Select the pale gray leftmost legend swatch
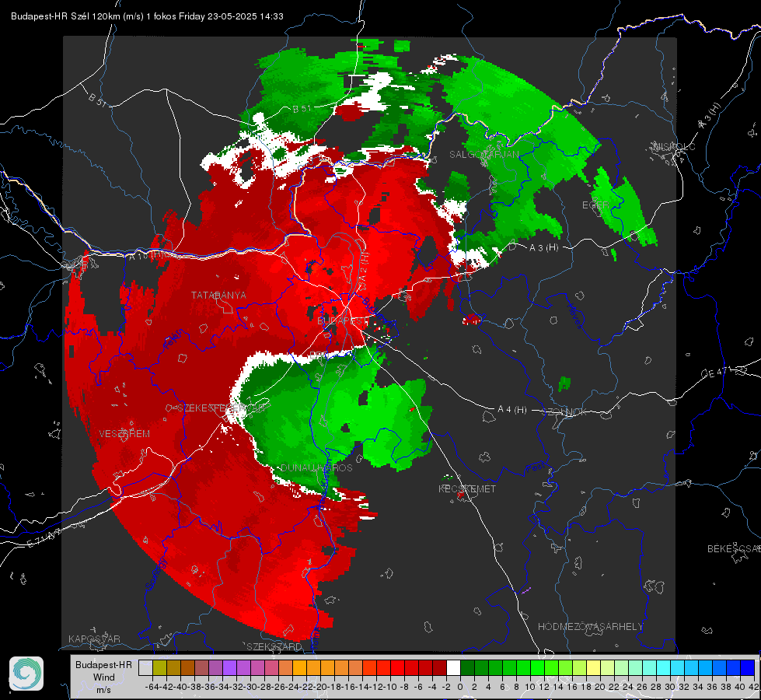Image resolution: width=761 pixels, height=700 pixels. 145,667
